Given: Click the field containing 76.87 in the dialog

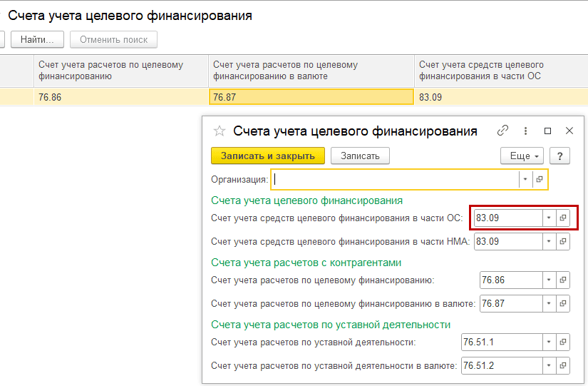Looking at the screenshot, I should coord(512,303).
